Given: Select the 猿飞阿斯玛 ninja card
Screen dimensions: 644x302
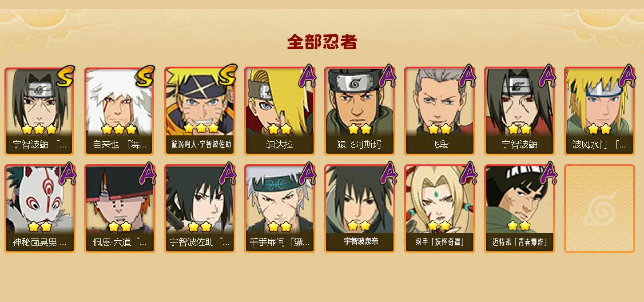Looking at the screenshot, I should 360,111.
